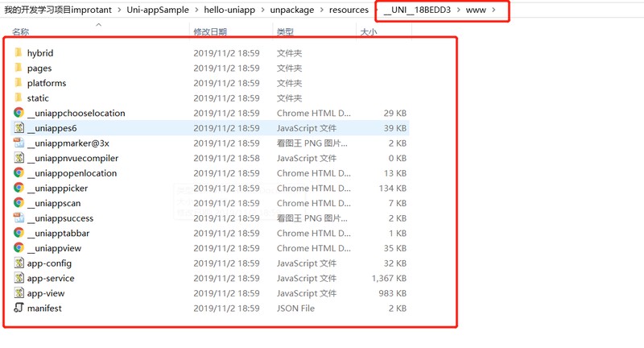The image size is (644, 348).
Task: Select __uniappview file name
Action: click(x=54, y=248)
